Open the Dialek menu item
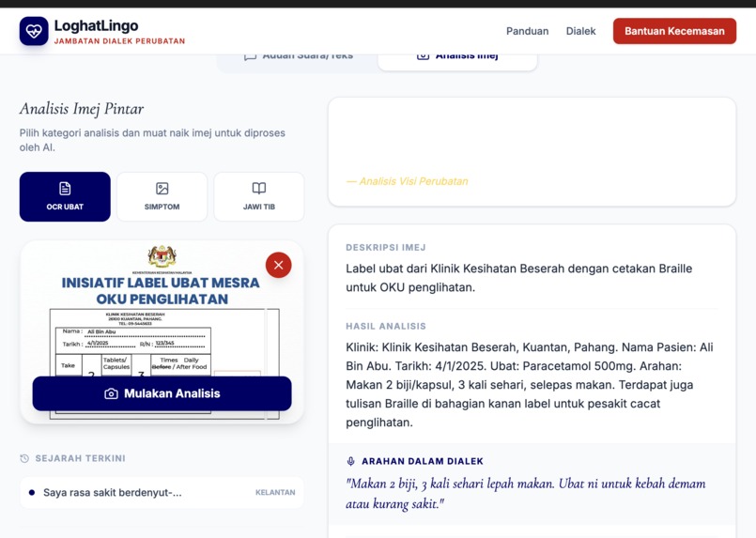756x538 pixels. click(580, 31)
